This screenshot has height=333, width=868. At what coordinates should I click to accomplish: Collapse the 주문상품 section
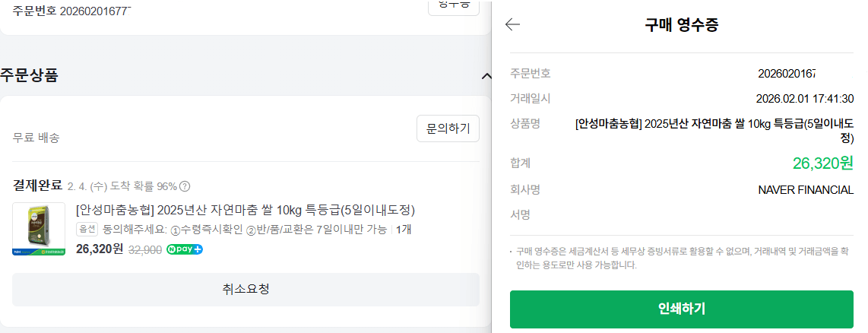coord(486,76)
